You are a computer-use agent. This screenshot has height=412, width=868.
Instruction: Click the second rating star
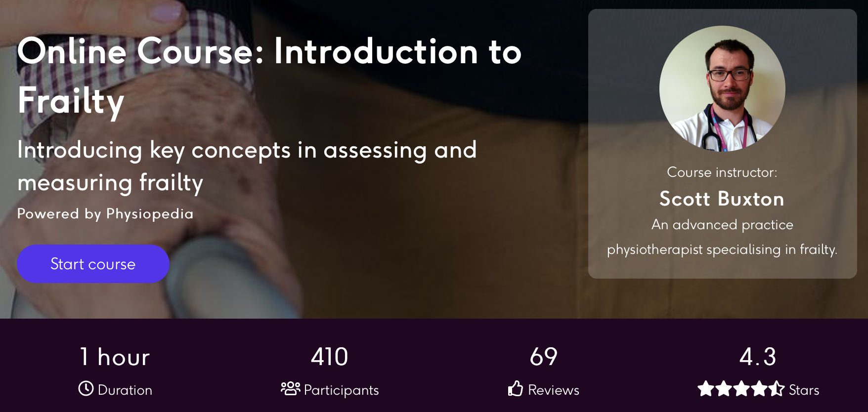tap(723, 389)
